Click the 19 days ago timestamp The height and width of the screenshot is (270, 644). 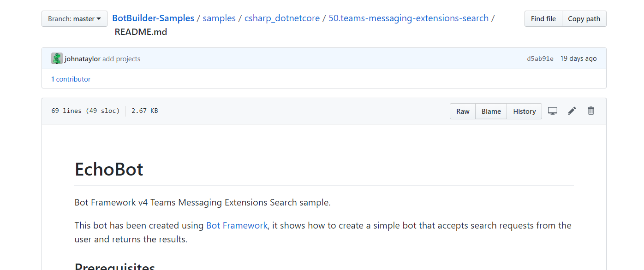578,58
